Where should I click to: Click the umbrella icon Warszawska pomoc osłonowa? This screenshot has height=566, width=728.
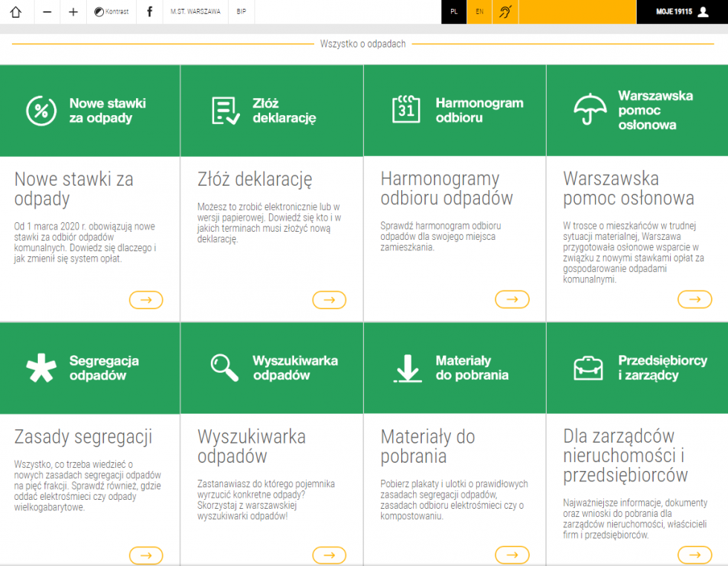[x=590, y=110]
